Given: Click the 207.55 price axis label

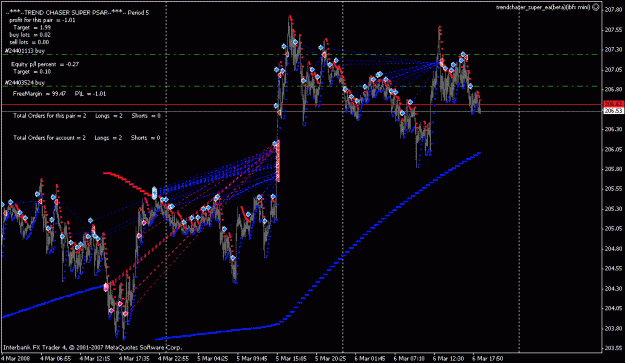Looking at the screenshot, I should 614,29.
